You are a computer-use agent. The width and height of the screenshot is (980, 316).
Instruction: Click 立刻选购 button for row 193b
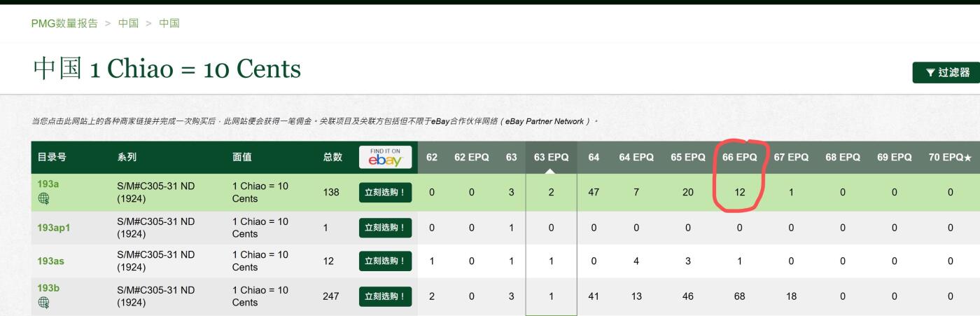pyautogui.click(x=385, y=296)
